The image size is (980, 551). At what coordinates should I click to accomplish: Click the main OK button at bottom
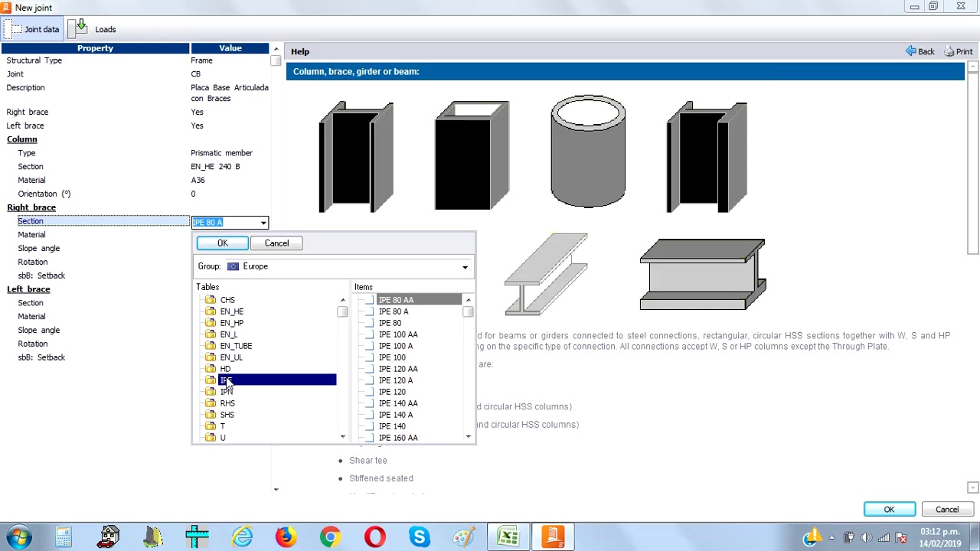pyautogui.click(x=889, y=509)
